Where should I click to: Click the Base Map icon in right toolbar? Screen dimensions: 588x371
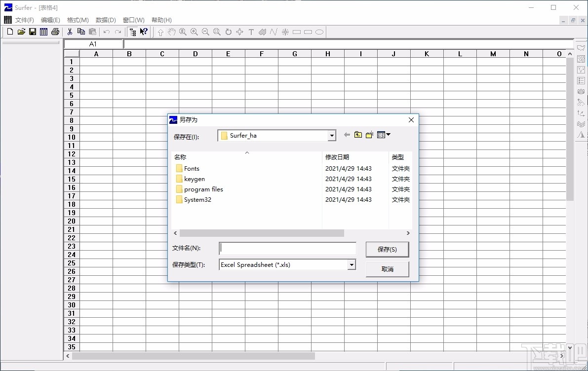coord(581,48)
